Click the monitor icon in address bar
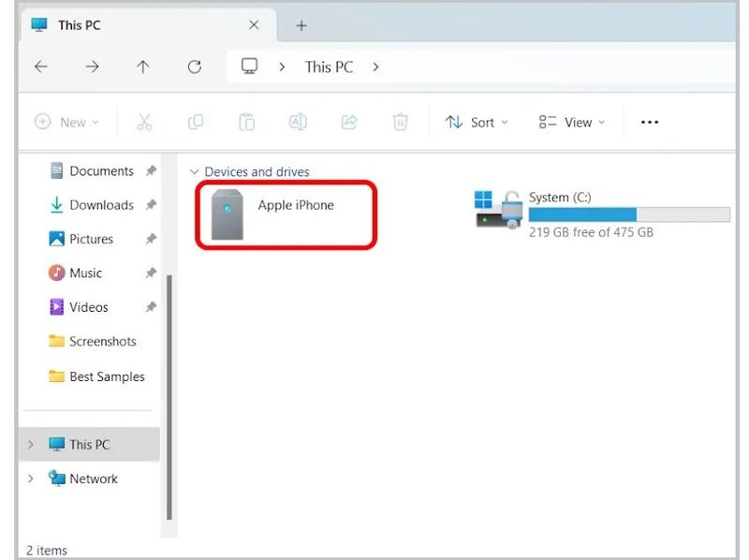This screenshot has width=749, height=560. (249, 66)
